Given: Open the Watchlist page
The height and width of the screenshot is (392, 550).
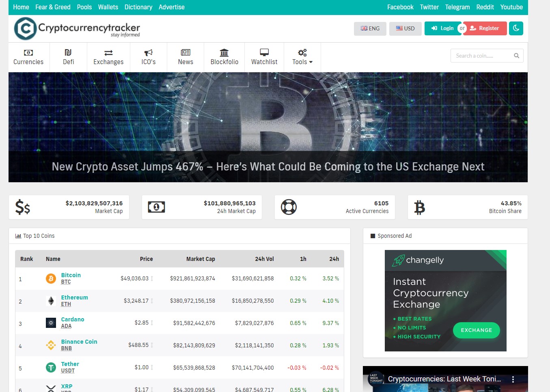Looking at the screenshot, I should point(264,57).
